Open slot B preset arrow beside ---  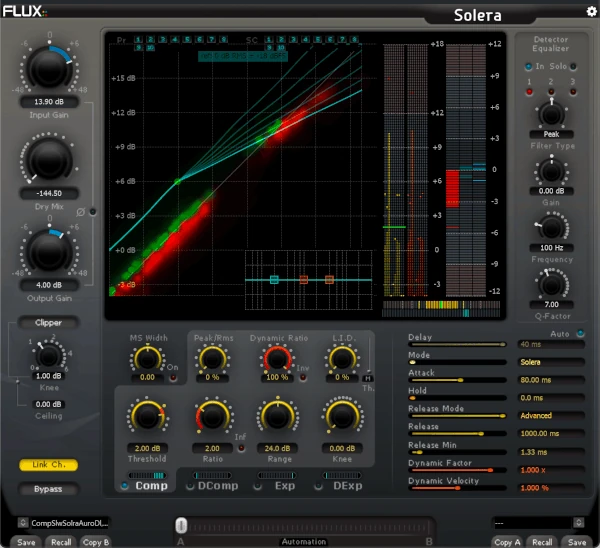pyautogui.click(x=579, y=522)
